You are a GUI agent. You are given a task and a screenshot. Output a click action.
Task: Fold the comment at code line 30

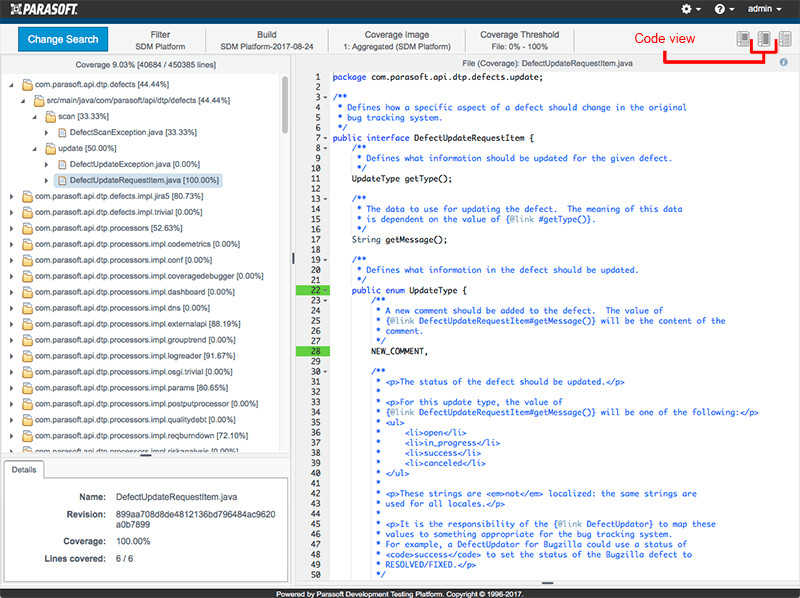(x=326, y=372)
